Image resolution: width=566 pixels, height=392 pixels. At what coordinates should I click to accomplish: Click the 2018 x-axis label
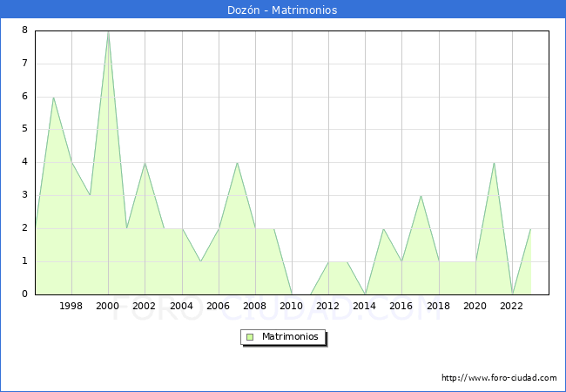pyautogui.click(x=438, y=306)
